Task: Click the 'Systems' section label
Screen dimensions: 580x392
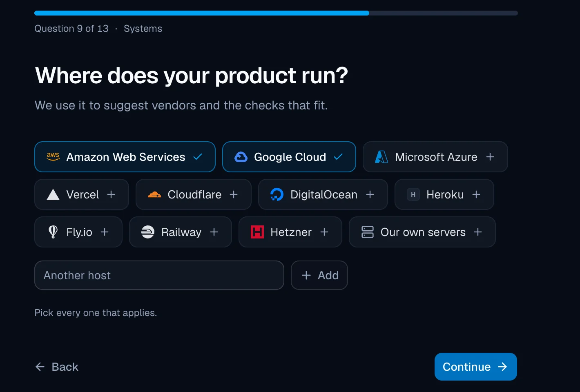Action: pyautogui.click(x=143, y=29)
